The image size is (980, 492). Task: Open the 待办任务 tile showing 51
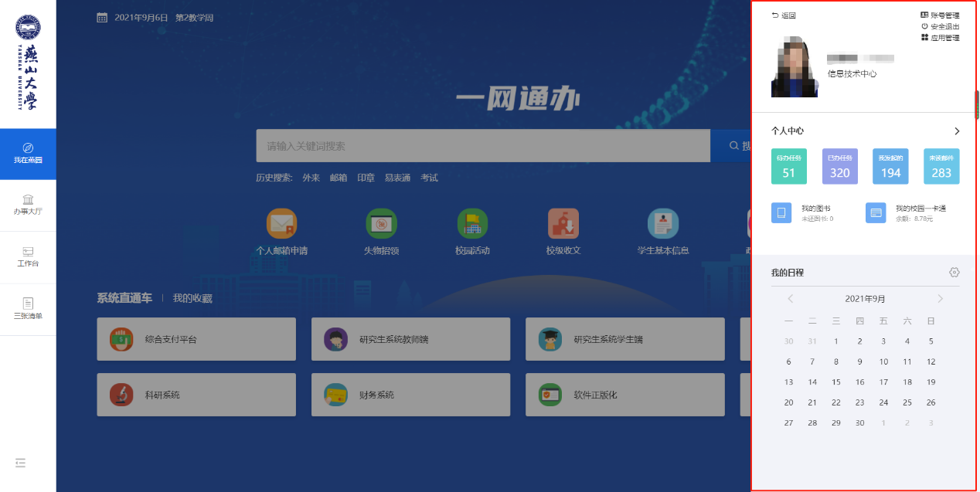788,166
